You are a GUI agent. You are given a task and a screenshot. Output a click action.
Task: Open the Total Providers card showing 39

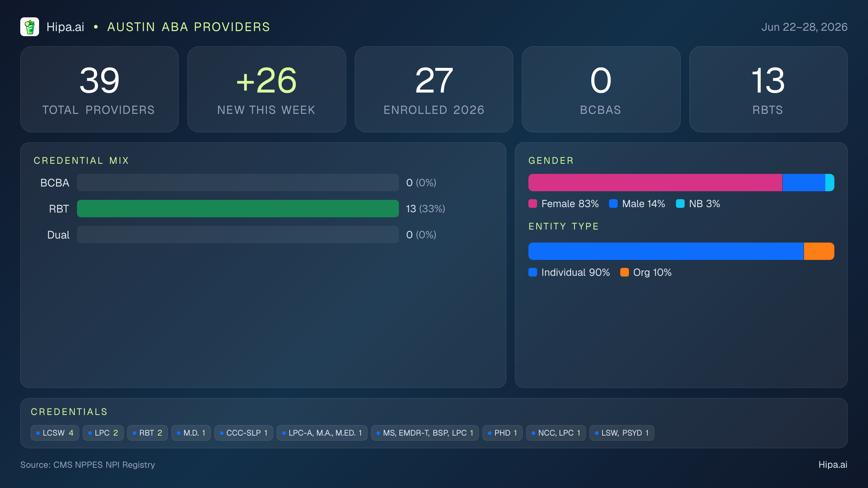tap(99, 89)
